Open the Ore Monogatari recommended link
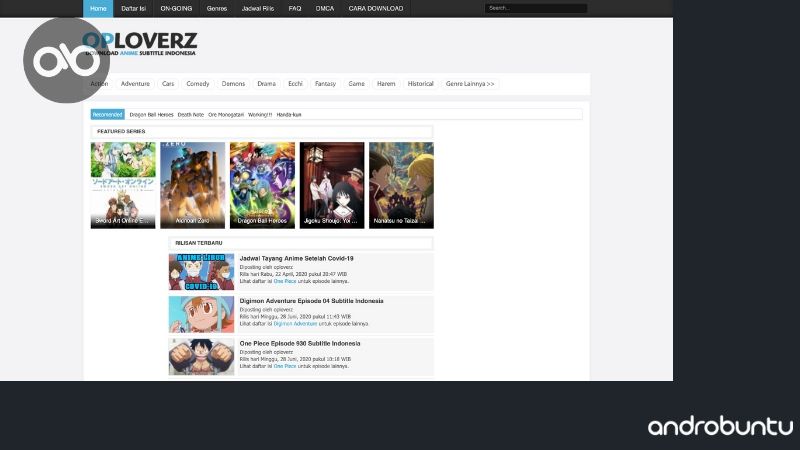 [226, 115]
